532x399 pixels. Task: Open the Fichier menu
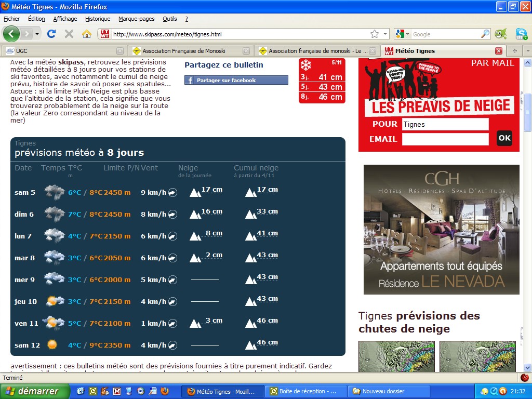11,19
